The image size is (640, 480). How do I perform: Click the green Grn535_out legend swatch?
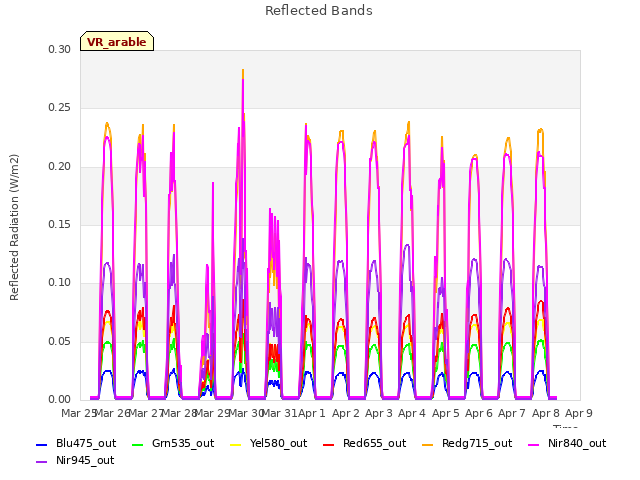point(138,444)
